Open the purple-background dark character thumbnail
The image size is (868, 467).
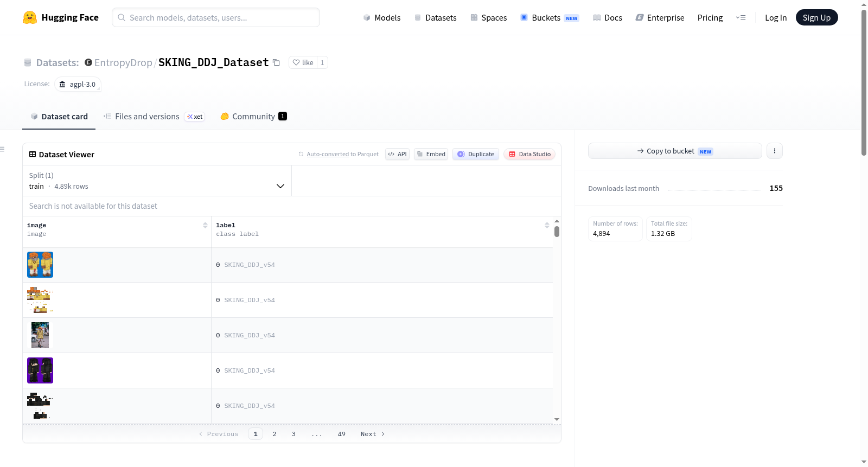(x=40, y=370)
